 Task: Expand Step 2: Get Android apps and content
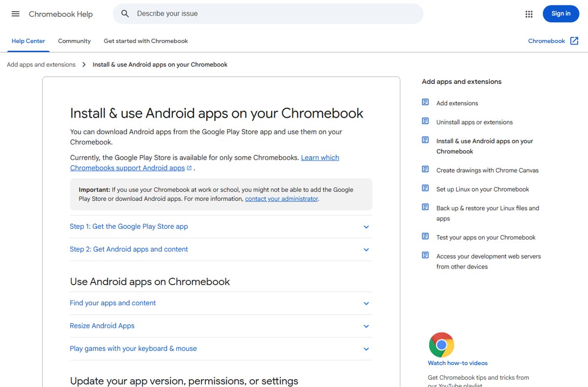point(221,249)
